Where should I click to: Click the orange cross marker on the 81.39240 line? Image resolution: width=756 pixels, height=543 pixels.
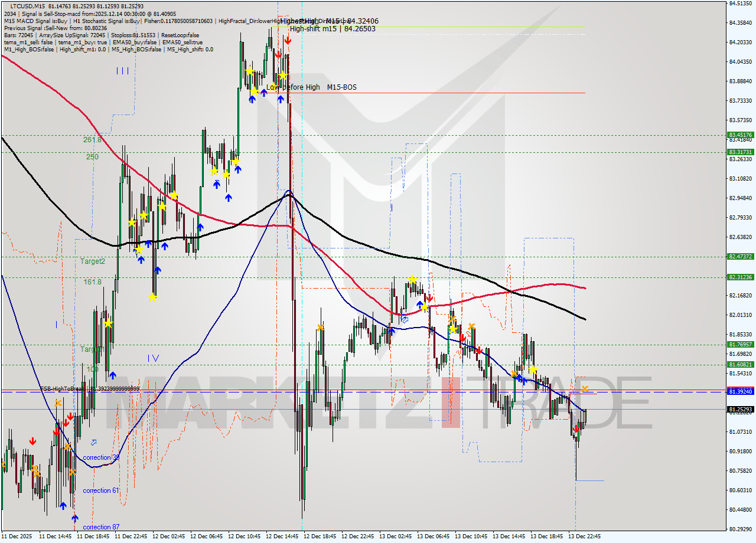point(584,389)
